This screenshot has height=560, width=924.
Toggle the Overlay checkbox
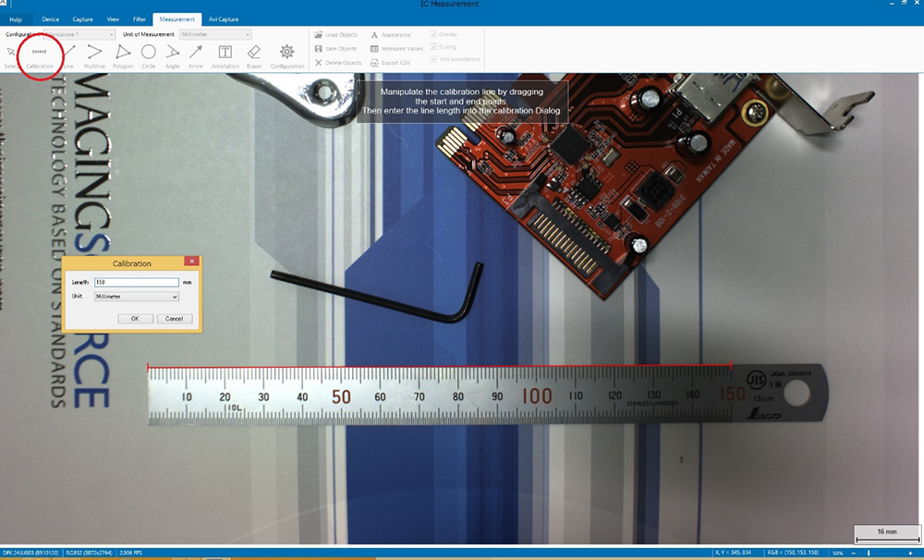pyautogui.click(x=433, y=34)
